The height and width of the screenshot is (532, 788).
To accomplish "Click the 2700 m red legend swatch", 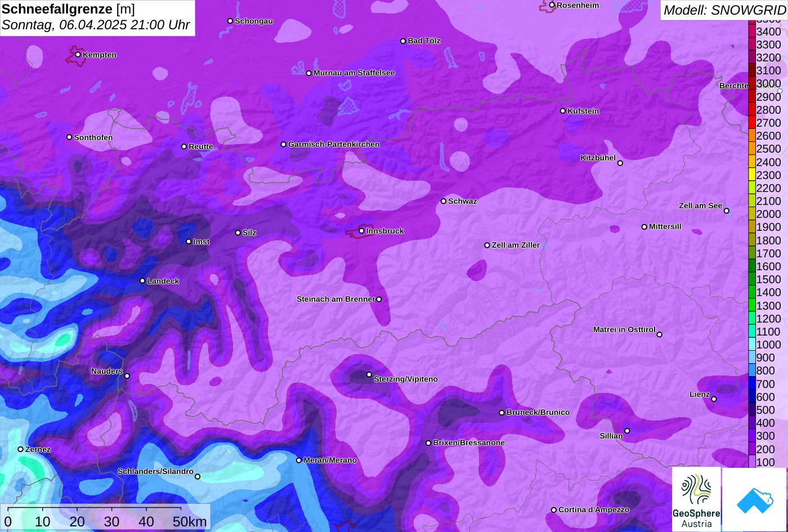I will [752, 123].
